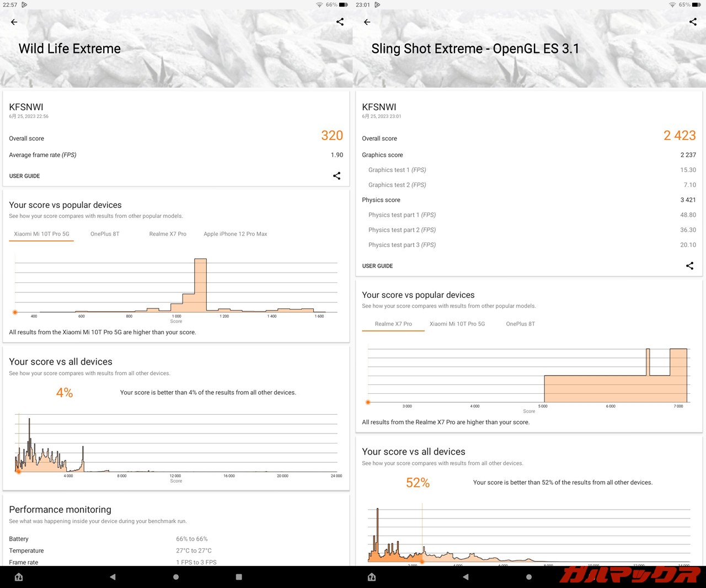Tap share icon in Sling Shot Extreme header
This screenshot has height=588, width=706.
point(693,22)
